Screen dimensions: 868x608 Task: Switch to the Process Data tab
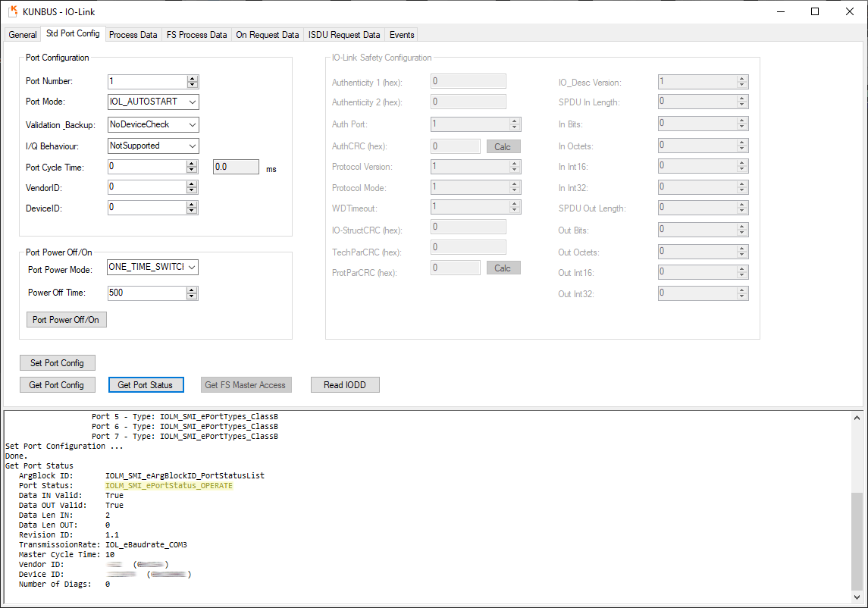133,35
